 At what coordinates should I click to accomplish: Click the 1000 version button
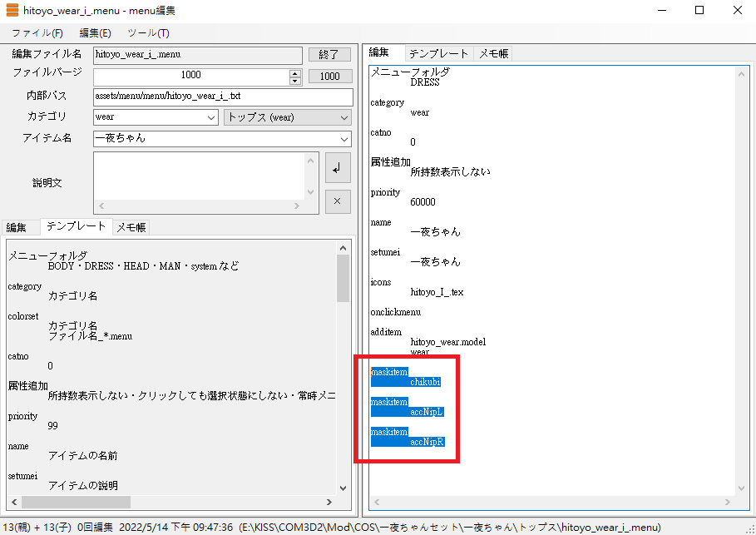point(330,77)
